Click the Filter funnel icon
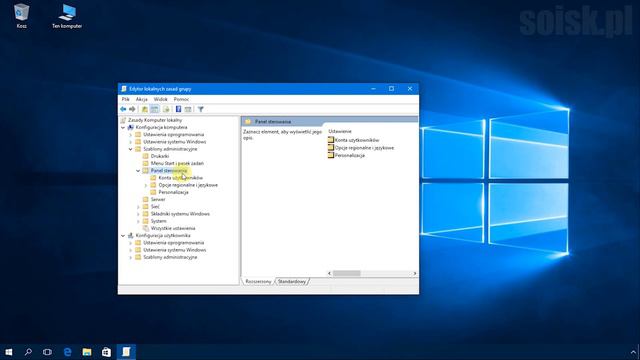640x360 pixels. [200, 109]
